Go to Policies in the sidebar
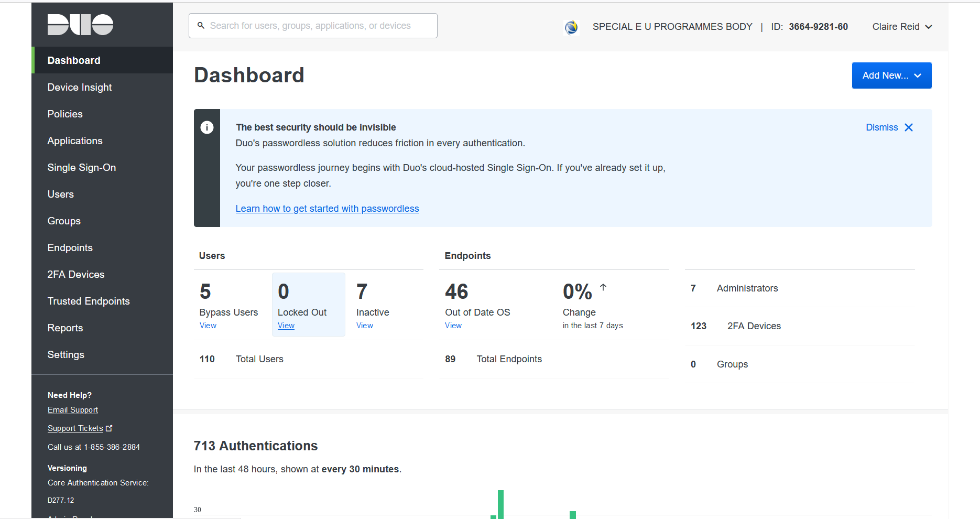The image size is (980, 519). point(102,114)
